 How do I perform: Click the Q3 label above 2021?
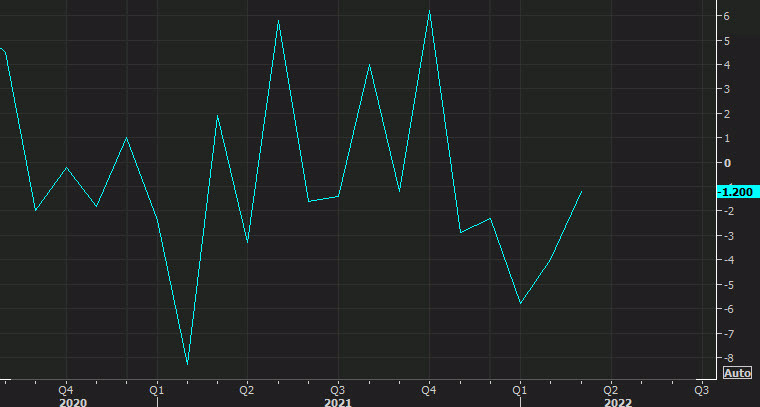[338, 389]
